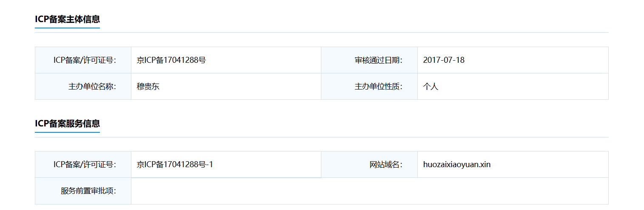Click the blue underline beneath ICP备案主体信息
The width and height of the screenshot is (644, 210).
(x=67, y=28)
